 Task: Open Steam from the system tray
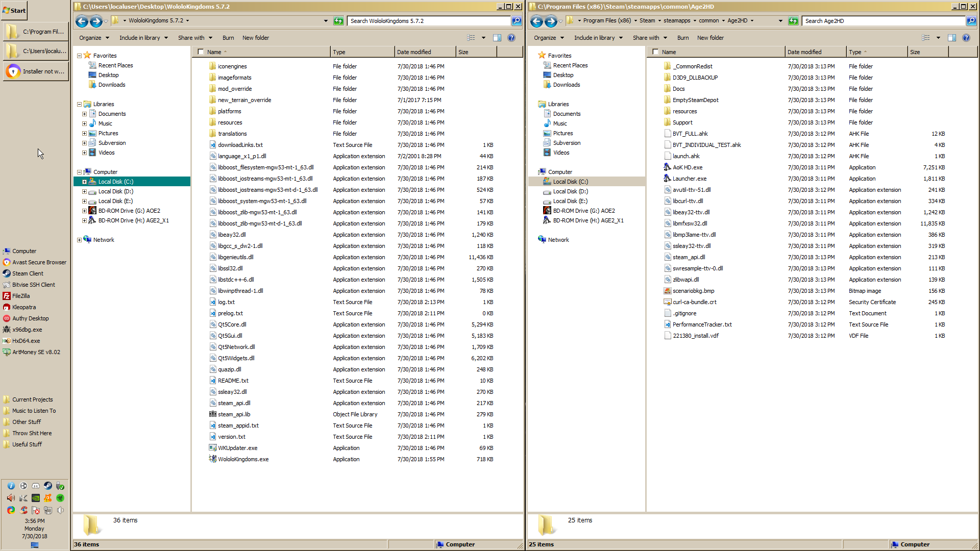[x=48, y=486]
